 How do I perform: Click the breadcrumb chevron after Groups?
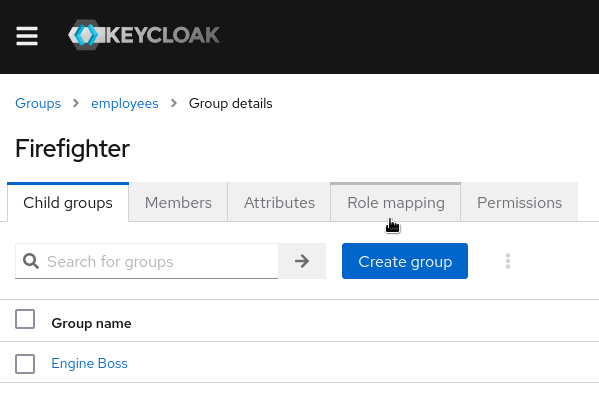point(76,103)
